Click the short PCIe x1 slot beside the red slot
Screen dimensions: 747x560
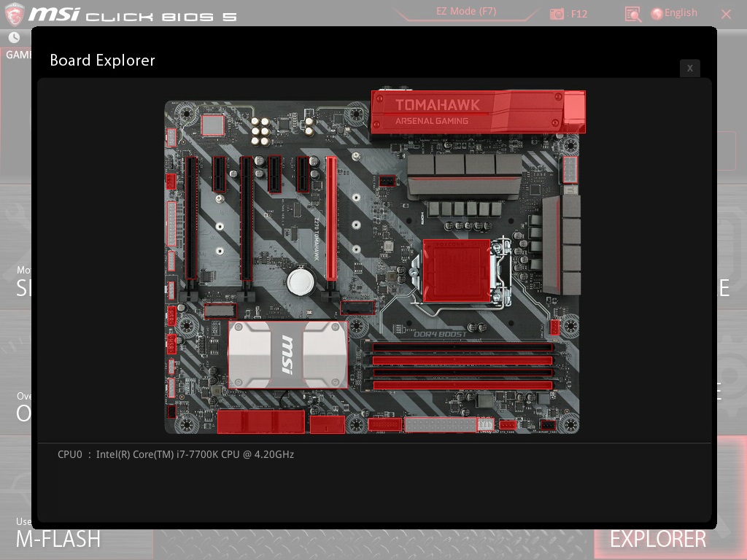click(303, 174)
